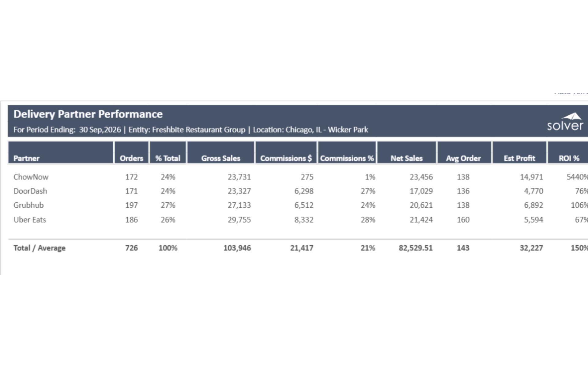Select the Commissions % column header
588x368 pixels.
[x=347, y=158]
